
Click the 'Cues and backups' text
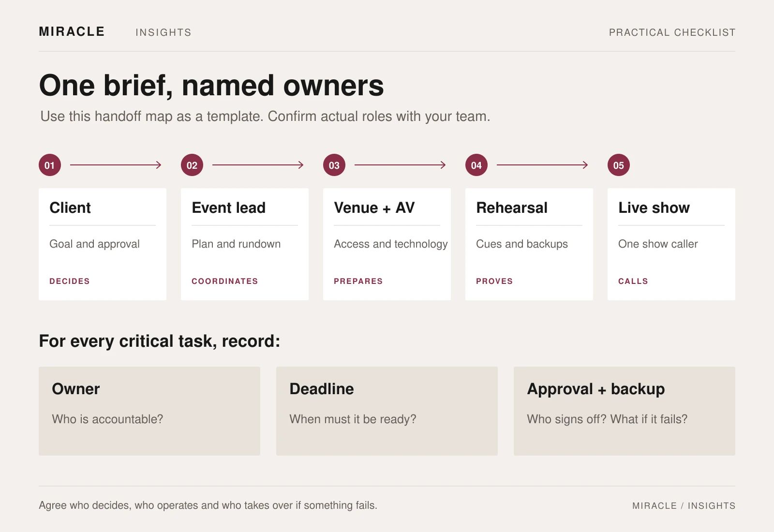coord(522,244)
